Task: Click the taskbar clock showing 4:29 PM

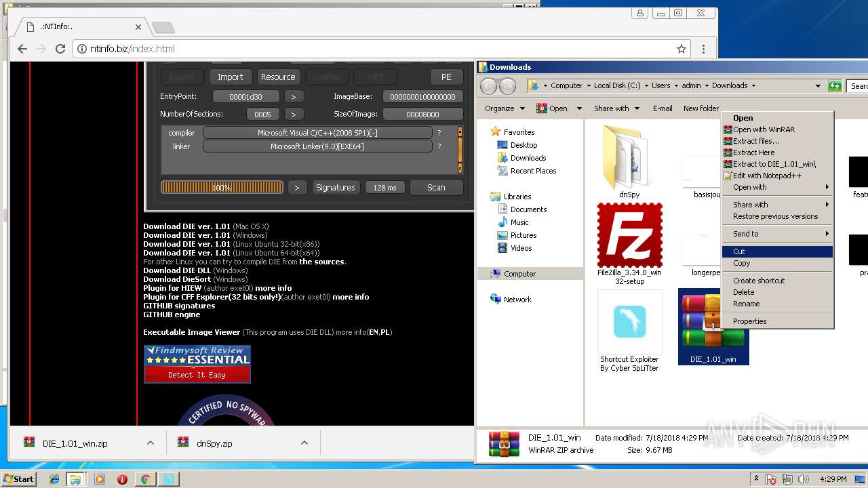Action: 833,479
